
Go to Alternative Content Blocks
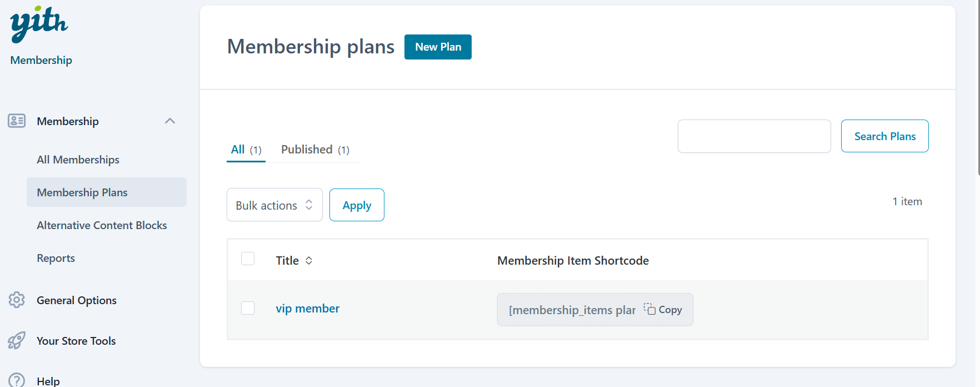[x=102, y=225]
